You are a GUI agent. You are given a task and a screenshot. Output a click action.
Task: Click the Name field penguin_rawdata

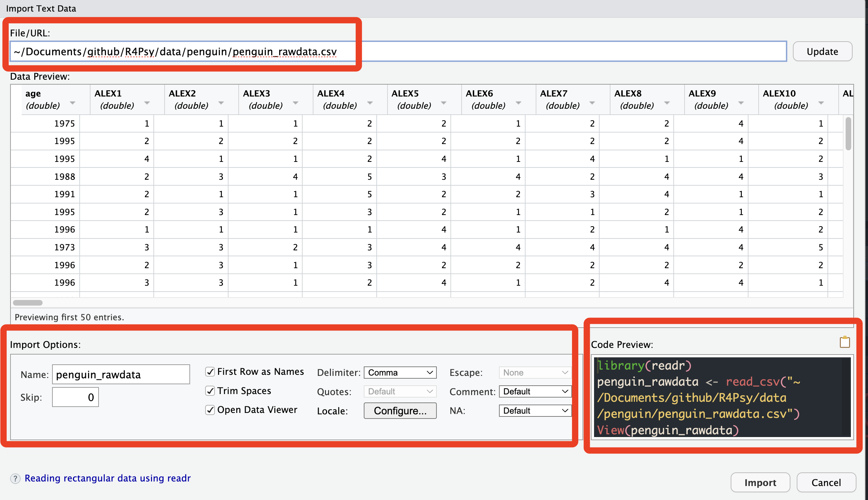(121, 374)
